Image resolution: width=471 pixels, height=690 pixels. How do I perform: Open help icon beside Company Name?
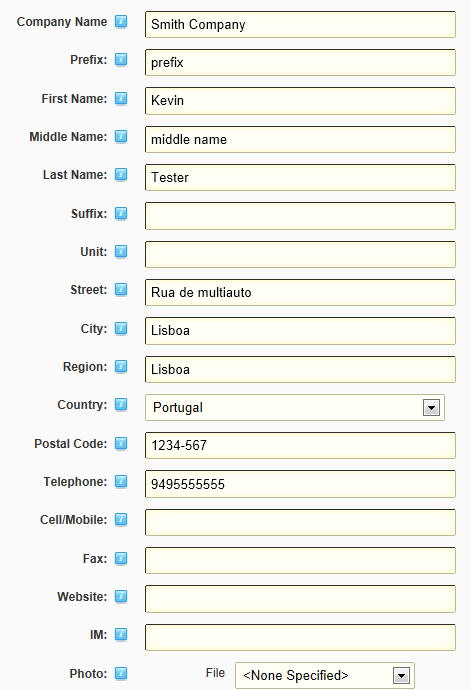(x=121, y=21)
